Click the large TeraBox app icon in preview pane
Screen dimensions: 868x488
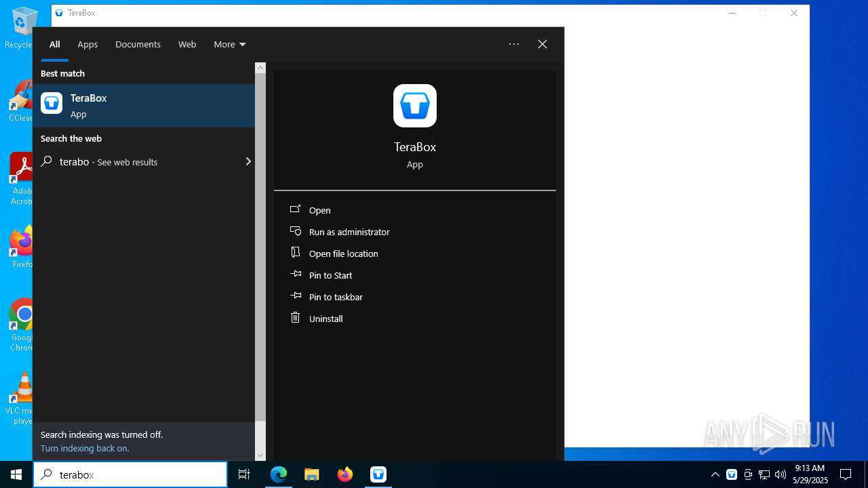[x=415, y=106]
